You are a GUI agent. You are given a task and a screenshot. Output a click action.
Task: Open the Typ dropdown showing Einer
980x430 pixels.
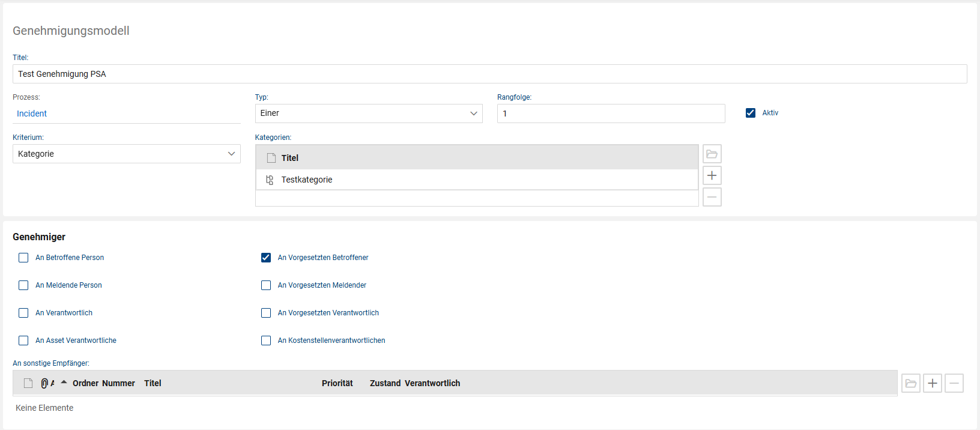(x=369, y=114)
